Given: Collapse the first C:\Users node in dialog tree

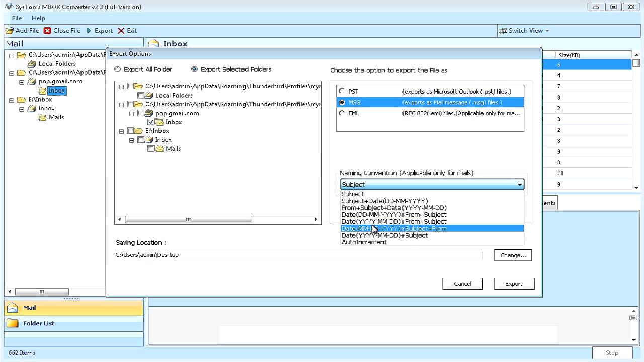Looking at the screenshot, I should tap(121, 86).
